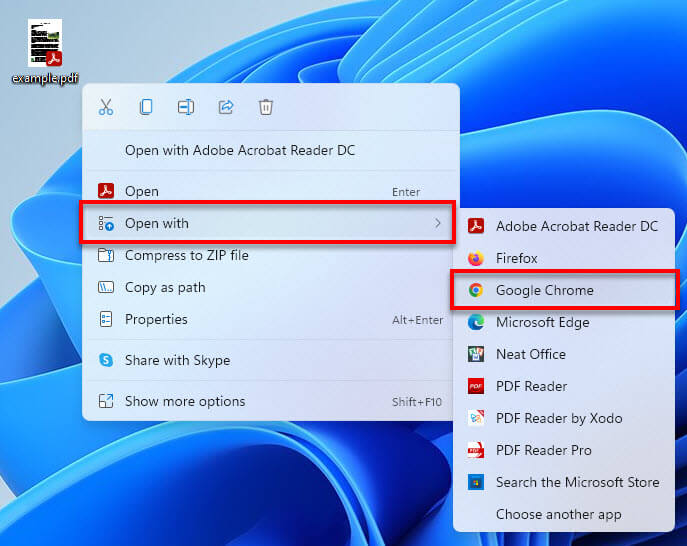Click the Acrobat icon beside Open
Image resolution: width=687 pixels, height=546 pixels.
(106, 191)
